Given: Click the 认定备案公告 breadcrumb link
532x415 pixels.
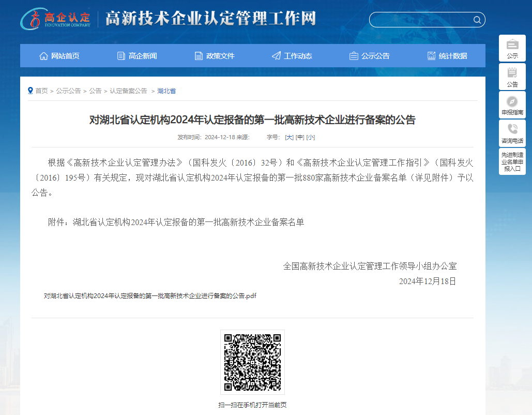Looking at the screenshot, I should 128,91.
